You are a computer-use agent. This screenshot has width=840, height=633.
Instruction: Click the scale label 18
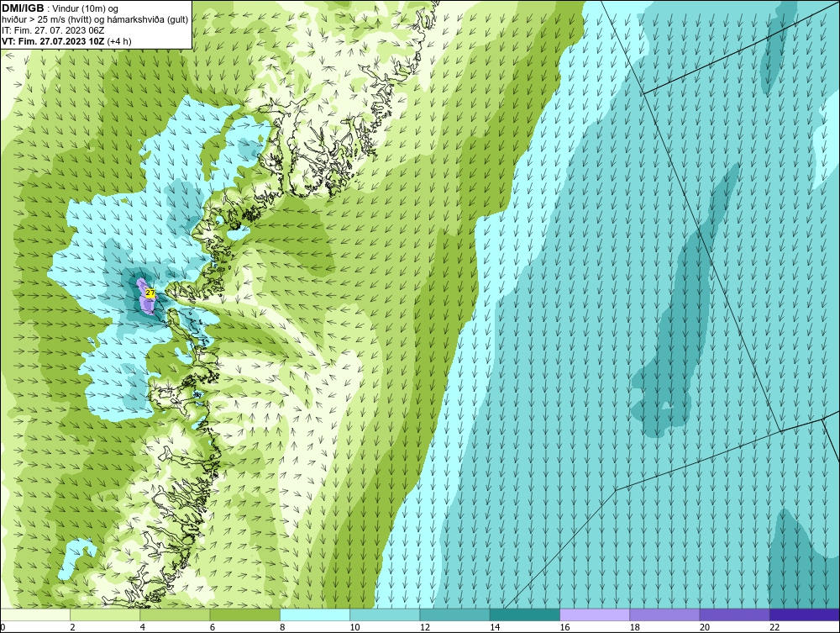tap(635, 627)
